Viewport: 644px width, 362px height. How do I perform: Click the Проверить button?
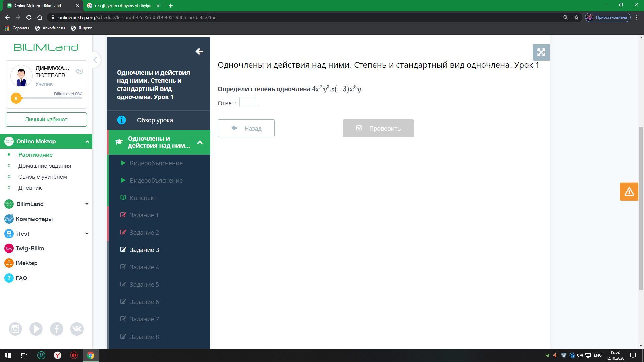pyautogui.click(x=378, y=128)
